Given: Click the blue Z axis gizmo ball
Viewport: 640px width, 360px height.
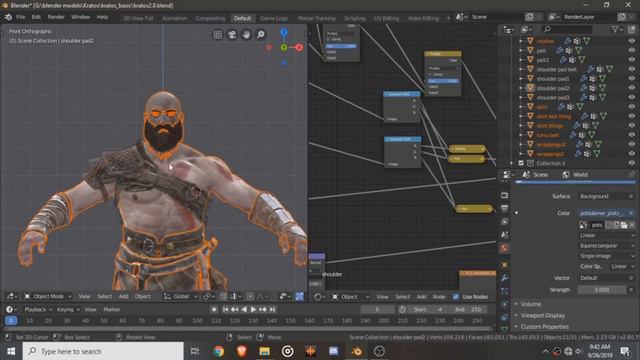Looking at the screenshot, I should tap(284, 32).
